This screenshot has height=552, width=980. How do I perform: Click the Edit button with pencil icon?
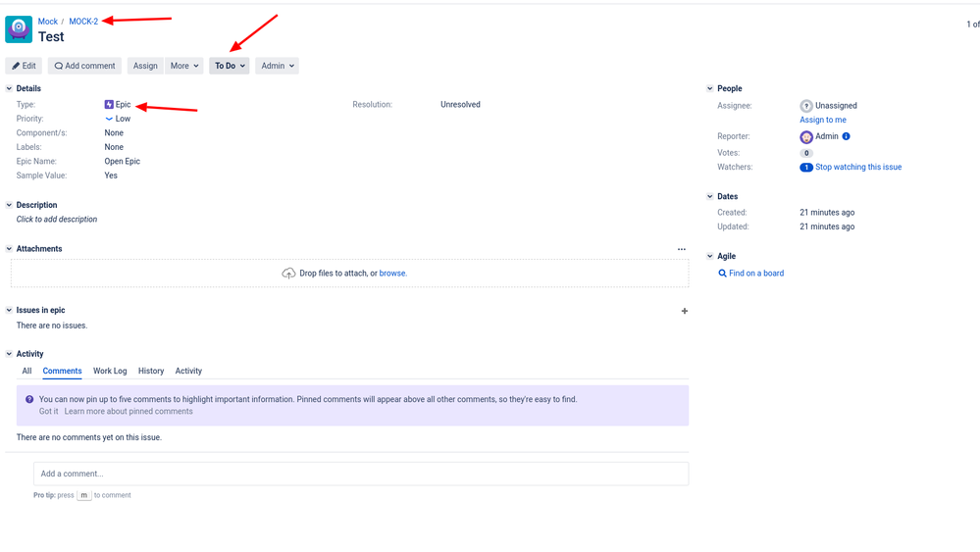pos(24,66)
